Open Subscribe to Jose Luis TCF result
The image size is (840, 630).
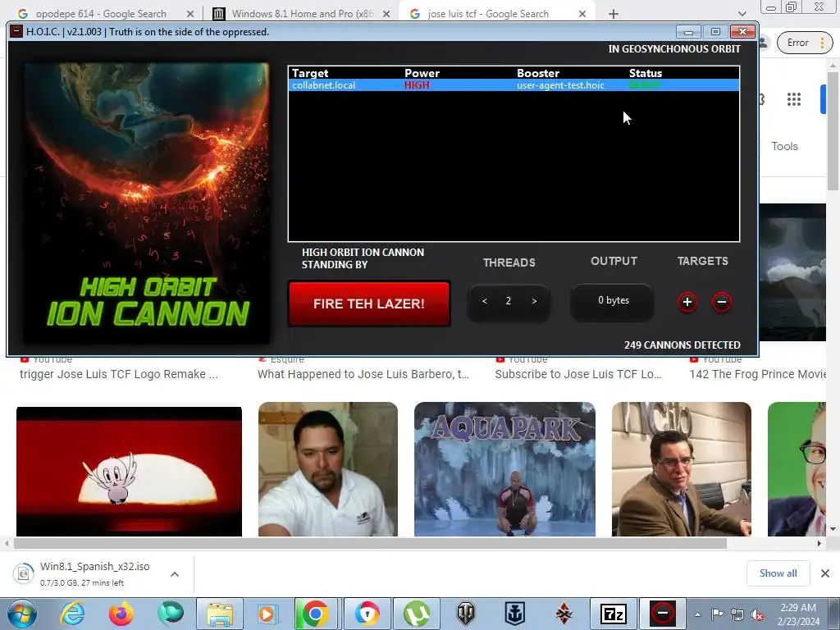tap(578, 374)
